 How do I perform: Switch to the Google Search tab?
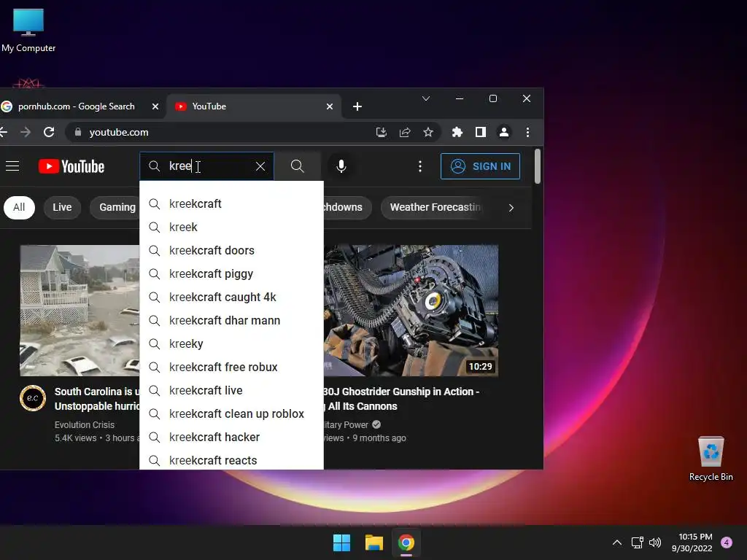tap(76, 106)
